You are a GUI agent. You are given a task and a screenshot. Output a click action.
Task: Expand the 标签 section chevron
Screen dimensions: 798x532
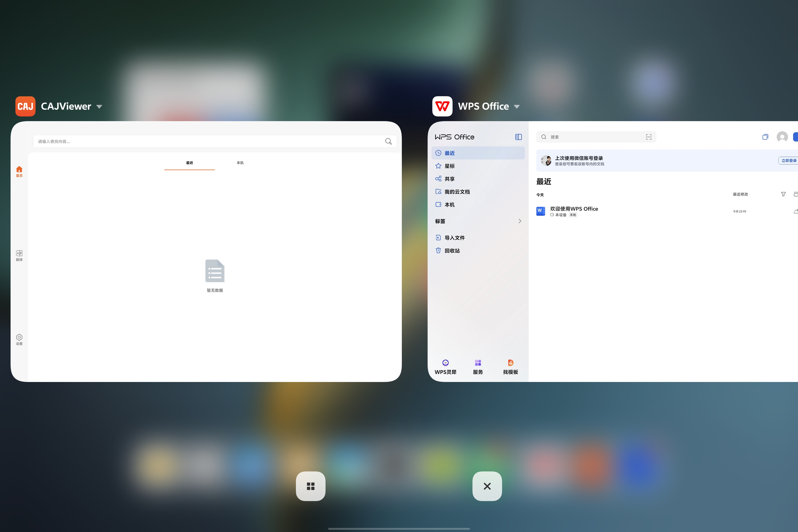(520, 221)
